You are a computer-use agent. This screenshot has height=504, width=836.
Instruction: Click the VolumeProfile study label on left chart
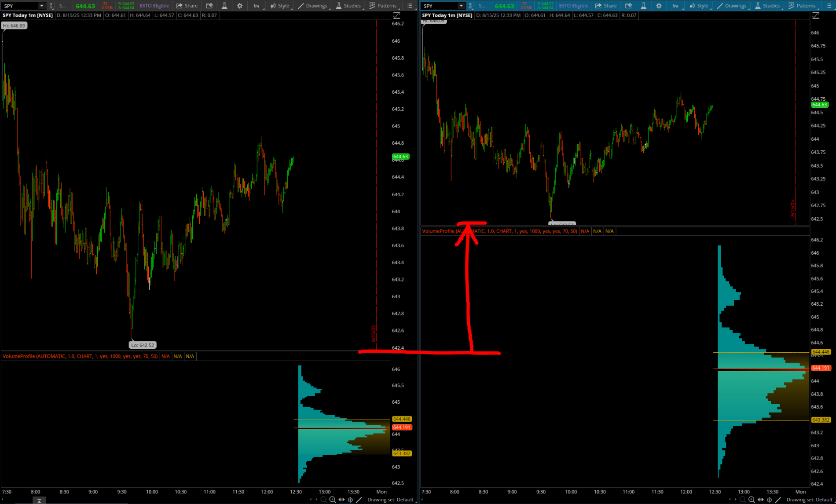80,356
